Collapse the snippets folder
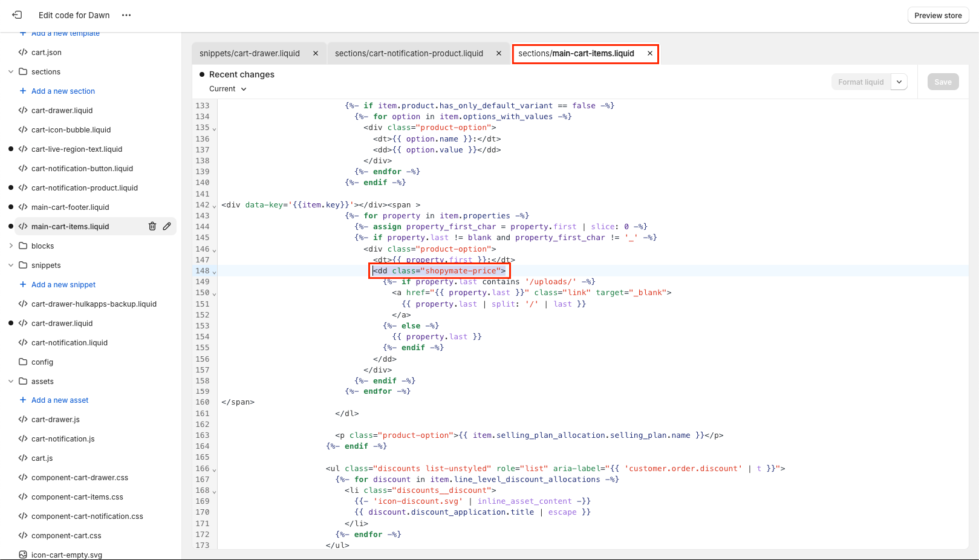This screenshot has height=560, width=979. (11, 265)
